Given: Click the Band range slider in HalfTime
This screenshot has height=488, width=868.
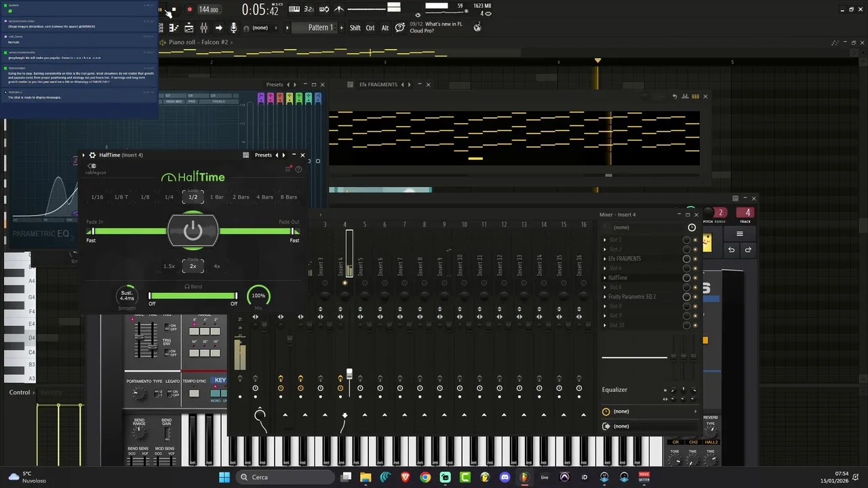Looking at the screenshot, I should [x=193, y=296].
